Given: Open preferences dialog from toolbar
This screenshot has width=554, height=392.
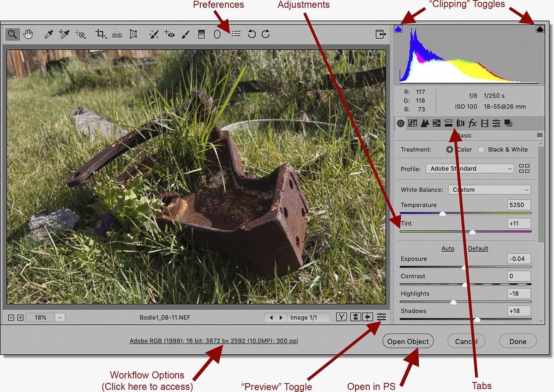Looking at the screenshot, I should tap(236, 34).
